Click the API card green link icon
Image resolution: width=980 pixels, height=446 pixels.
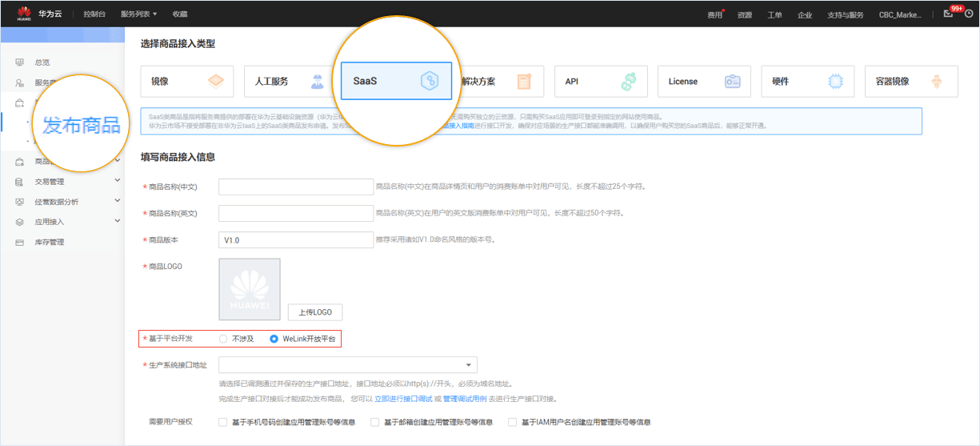[629, 81]
